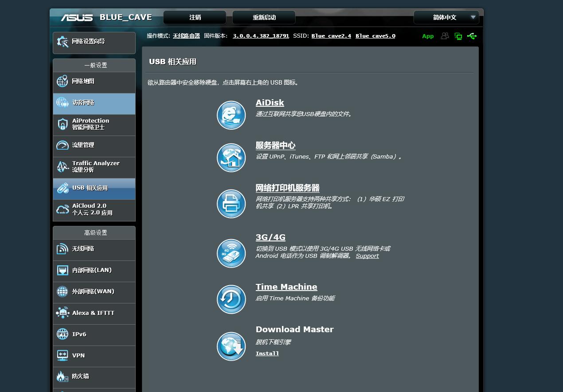Click the AiProtection shield lock icon
This screenshot has width=563, height=392.
click(63, 124)
